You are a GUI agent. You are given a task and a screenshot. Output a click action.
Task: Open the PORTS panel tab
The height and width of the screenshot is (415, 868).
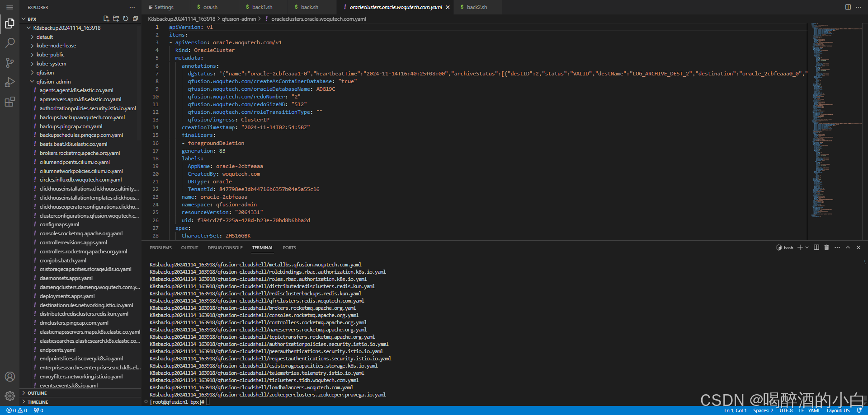point(289,248)
